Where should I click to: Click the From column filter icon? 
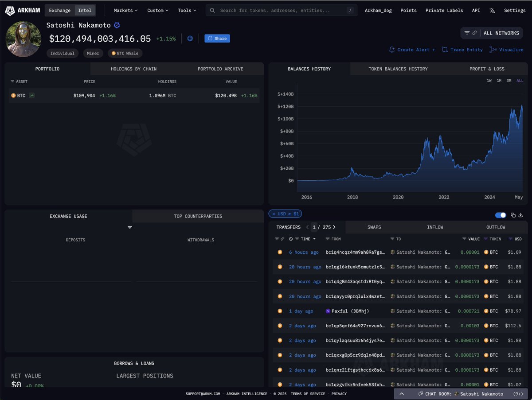[x=328, y=239]
